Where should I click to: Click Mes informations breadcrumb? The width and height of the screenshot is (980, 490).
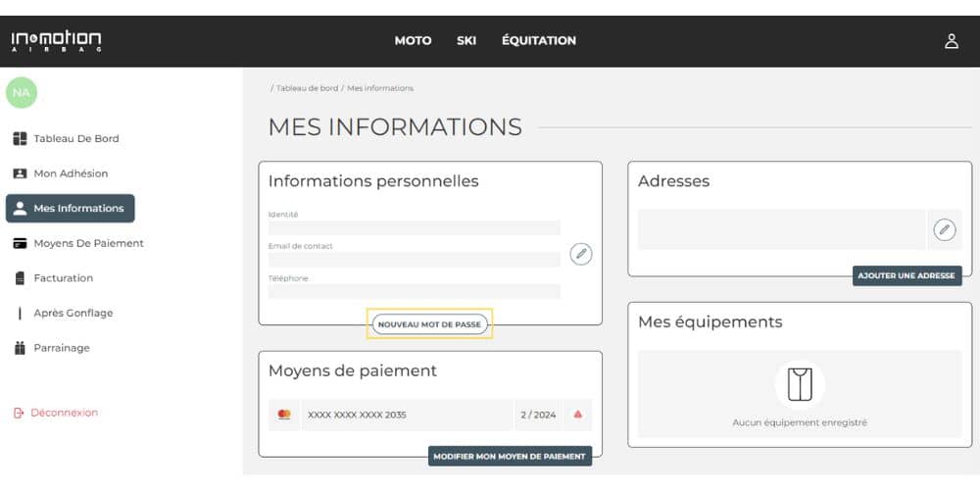coord(380,88)
